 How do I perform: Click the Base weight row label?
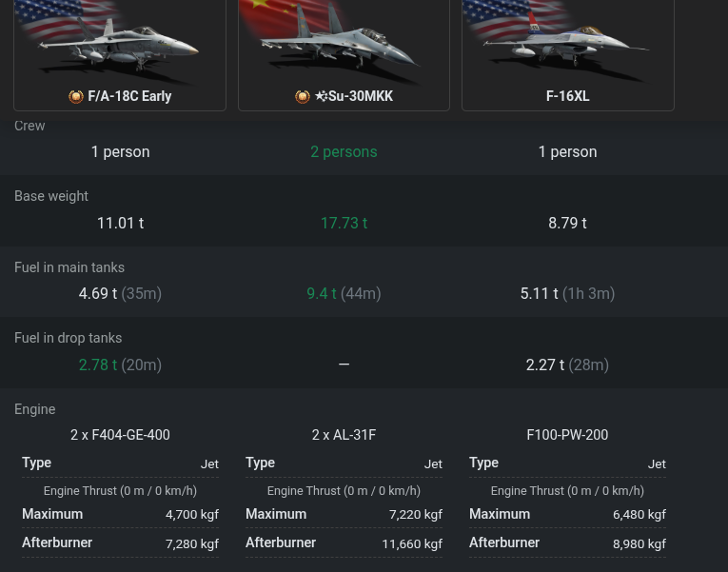pos(51,196)
